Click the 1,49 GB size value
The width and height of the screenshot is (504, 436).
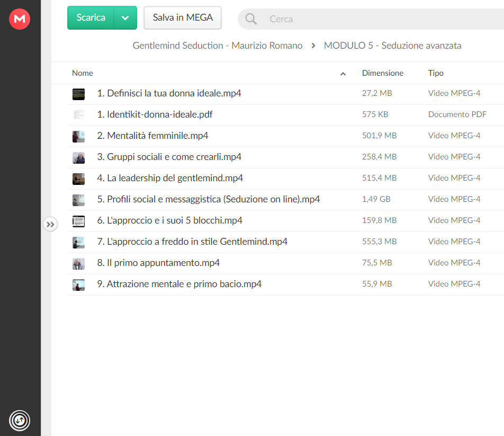click(376, 199)
